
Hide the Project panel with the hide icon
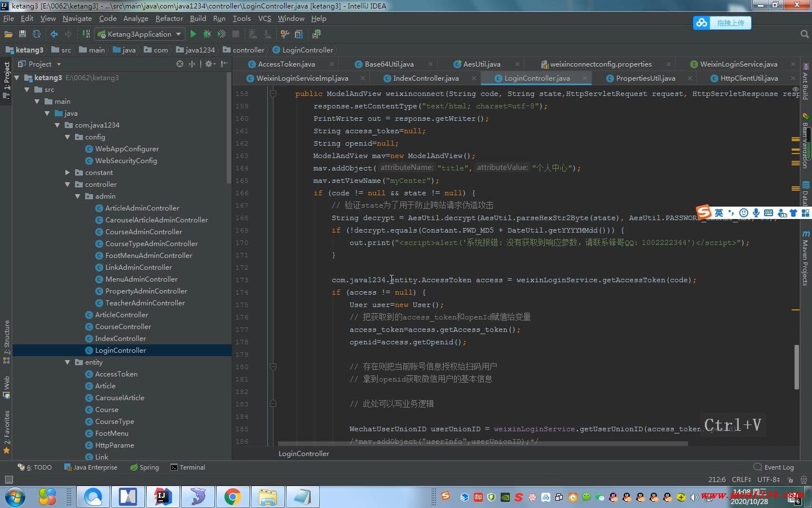click(x=224, y=64)
